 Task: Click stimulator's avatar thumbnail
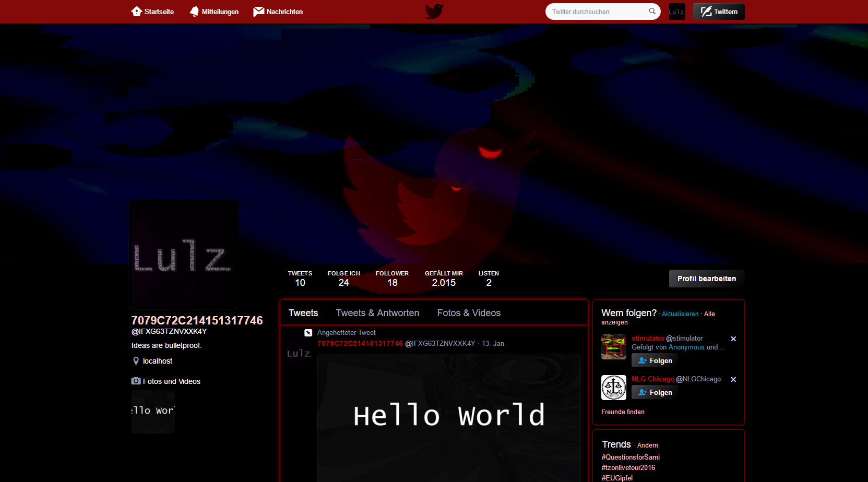click(613, 346)
